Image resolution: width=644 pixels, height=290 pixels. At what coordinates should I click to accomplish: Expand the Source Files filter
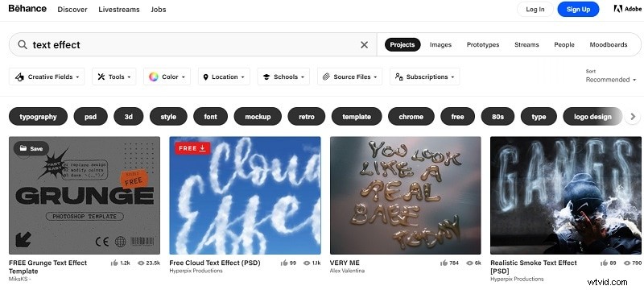coord(350,77)
